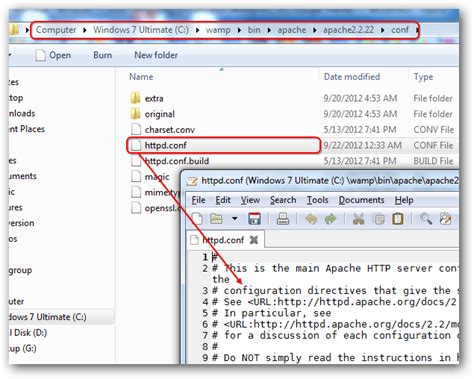
Task: Close the httpd.conf document tab
Action: (254, 240)
